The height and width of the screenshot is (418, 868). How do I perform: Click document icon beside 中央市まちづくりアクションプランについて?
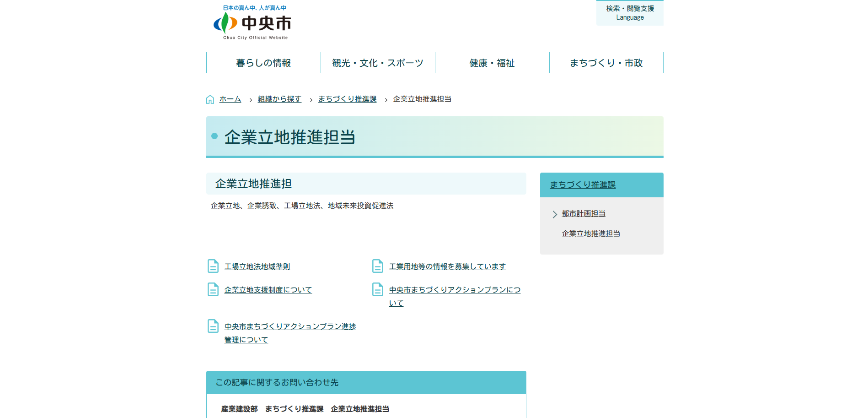(x=378, y=289)
